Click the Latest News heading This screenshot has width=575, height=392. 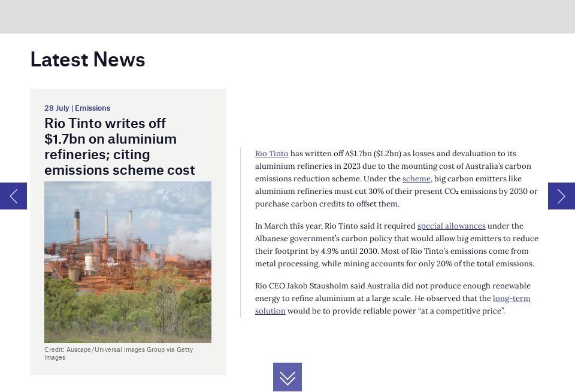tap(87, 60)
